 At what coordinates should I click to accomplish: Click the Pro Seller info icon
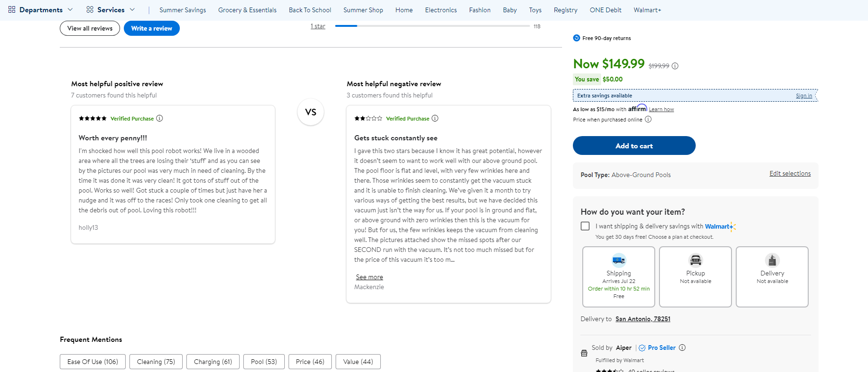point(682,348)
